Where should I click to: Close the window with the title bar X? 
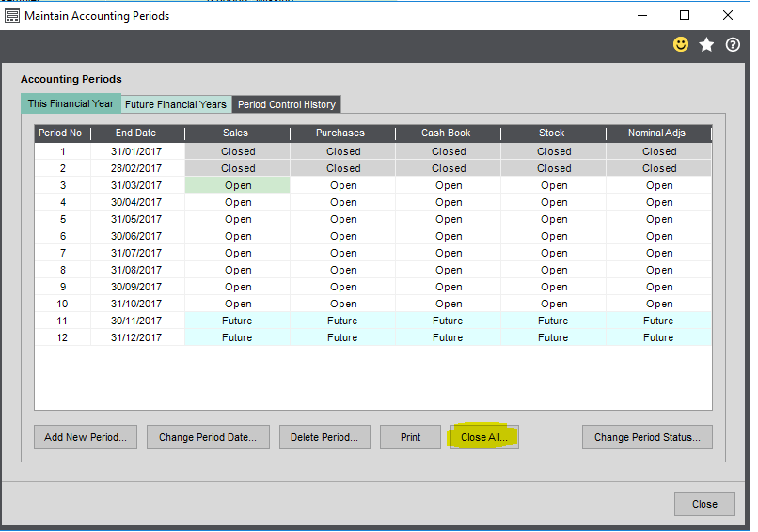point(728,15)
